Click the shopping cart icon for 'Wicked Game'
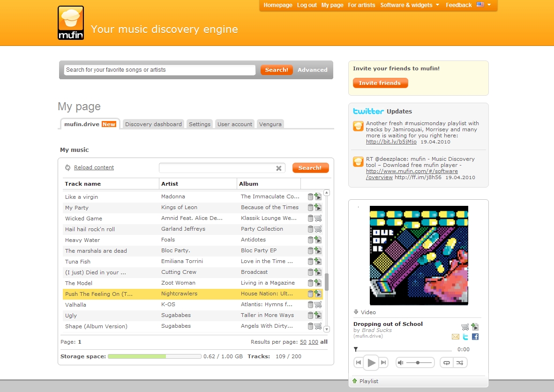The width and height of the screenshot is (554, 392). 318,218
